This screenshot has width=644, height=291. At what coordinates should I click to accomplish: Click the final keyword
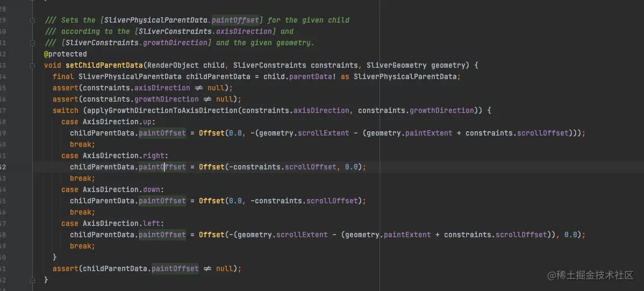(x=63, y=76)
